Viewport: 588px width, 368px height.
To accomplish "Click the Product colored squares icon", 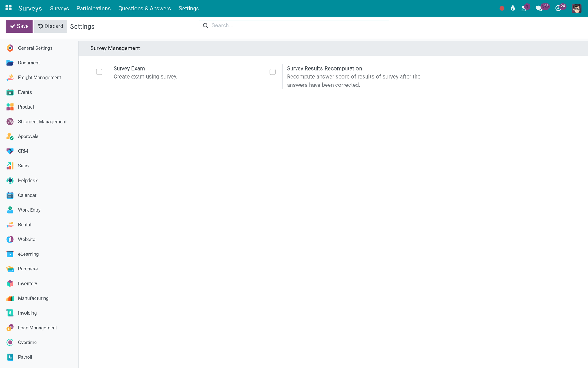I will [10, 107].
